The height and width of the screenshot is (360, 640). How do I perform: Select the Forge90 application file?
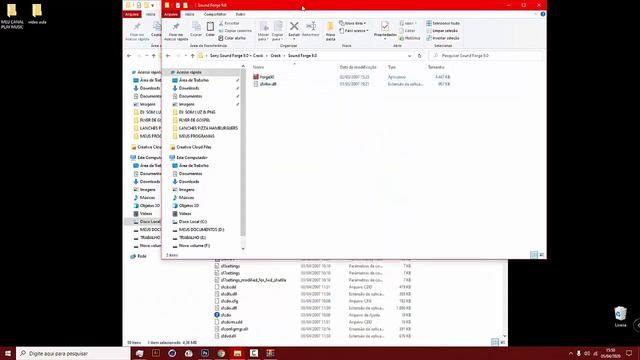click(263, 77)
